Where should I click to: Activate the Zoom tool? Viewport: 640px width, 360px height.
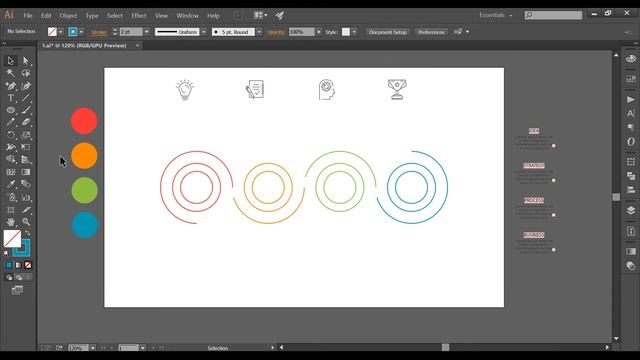pos(26,222)
